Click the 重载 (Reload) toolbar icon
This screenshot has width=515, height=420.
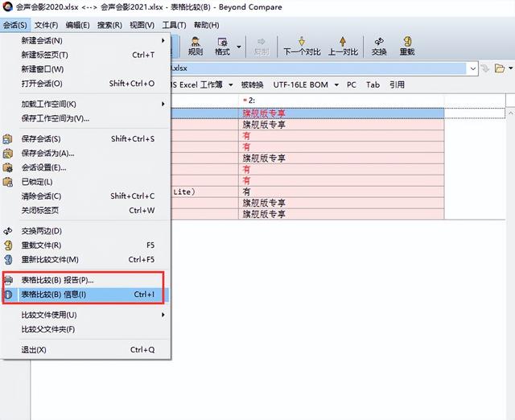tap(407, 46)
